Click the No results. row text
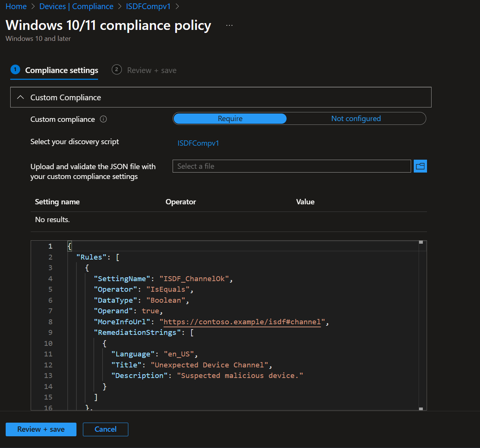The width and height of the screenshot is (480, 448). [52, 219]
